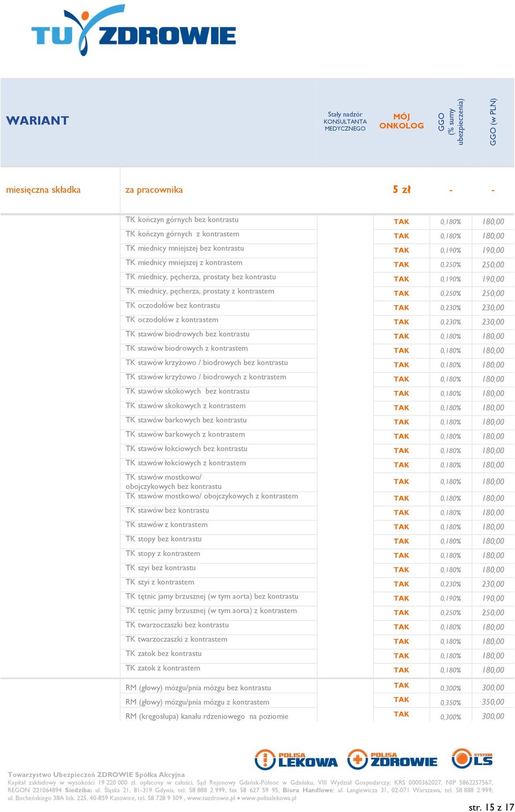The width and height of the screenshot is (515, 812).
Task: Click row TK oczodołów bez kontrastu
Action: tap(173, 305)
